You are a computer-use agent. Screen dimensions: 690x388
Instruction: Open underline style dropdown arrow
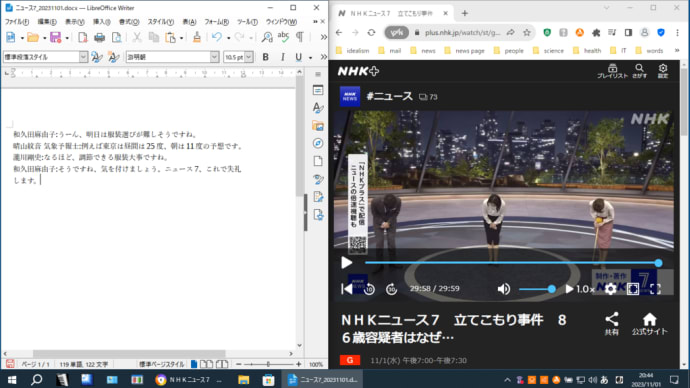point(310,58)
